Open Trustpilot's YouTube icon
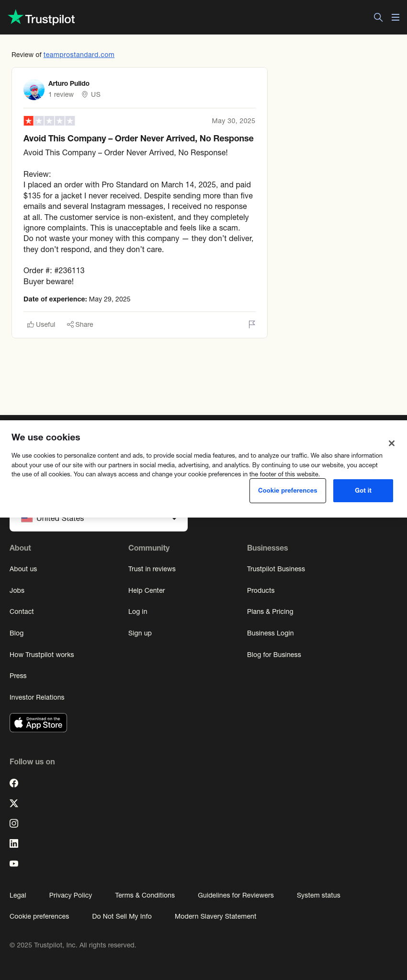Screen dimensions: 407x980 14,864
